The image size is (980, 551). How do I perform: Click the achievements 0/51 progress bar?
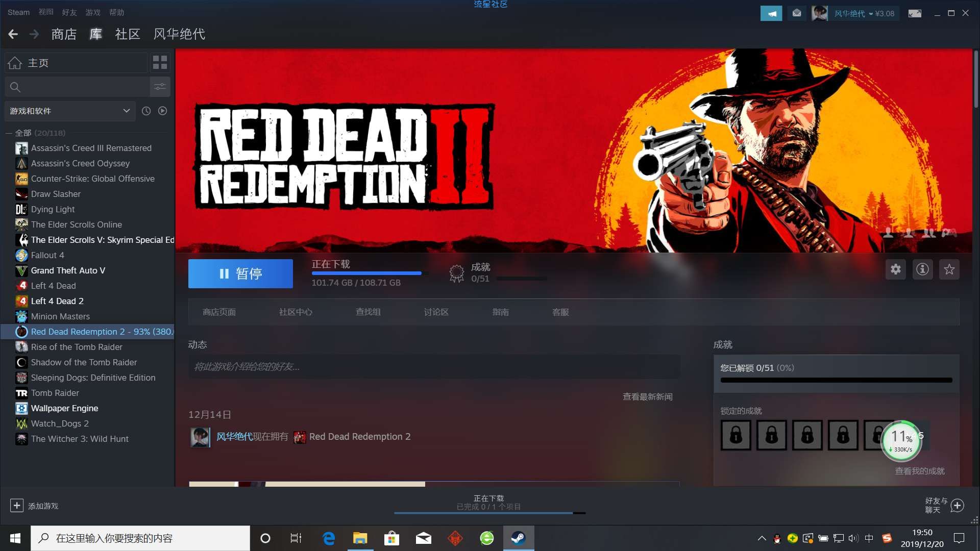[x=836, y=380]
